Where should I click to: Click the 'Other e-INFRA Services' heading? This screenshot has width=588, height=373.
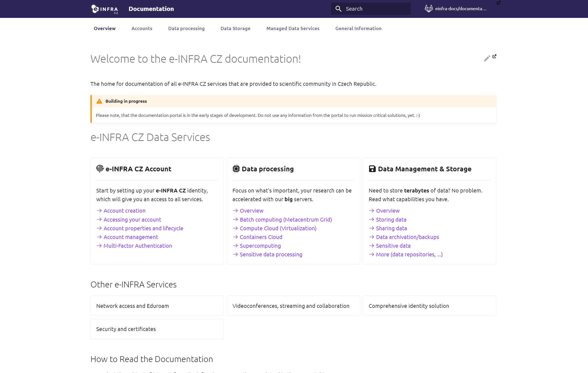click(133, 284)
